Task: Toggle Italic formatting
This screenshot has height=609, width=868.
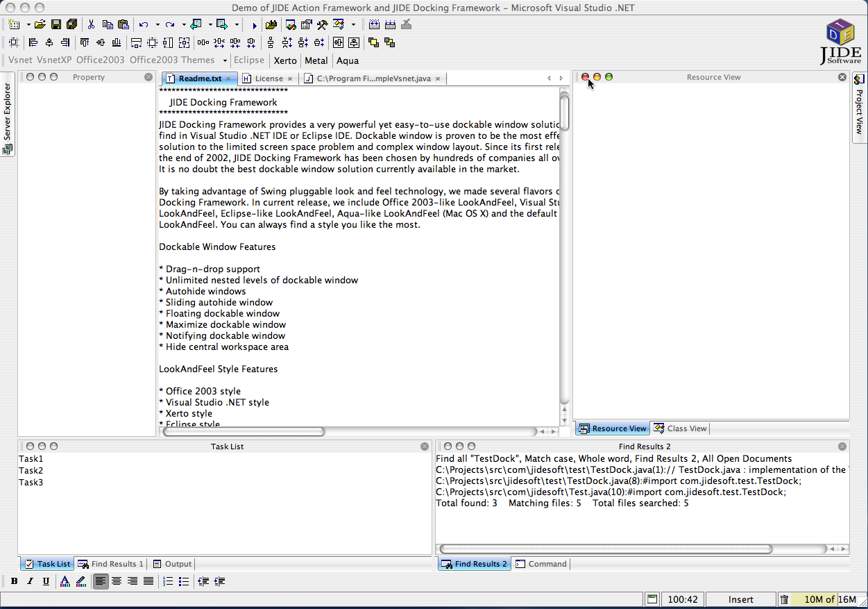Action: 30,581
